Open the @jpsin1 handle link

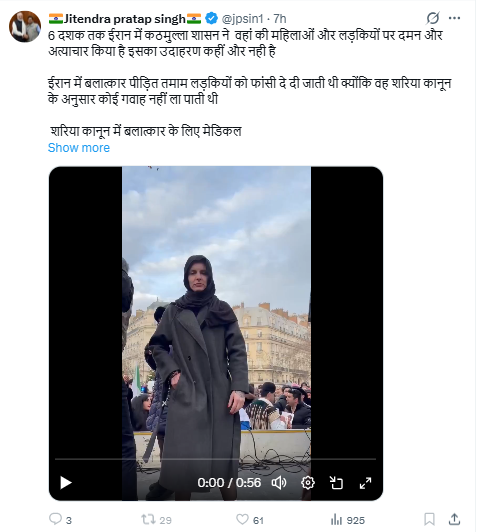(242, 18)
